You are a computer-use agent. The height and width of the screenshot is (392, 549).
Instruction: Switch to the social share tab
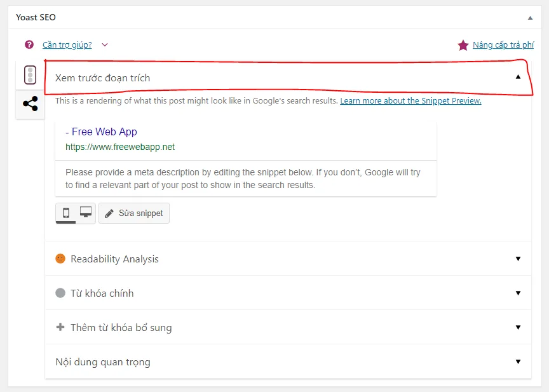click(30, 104)
